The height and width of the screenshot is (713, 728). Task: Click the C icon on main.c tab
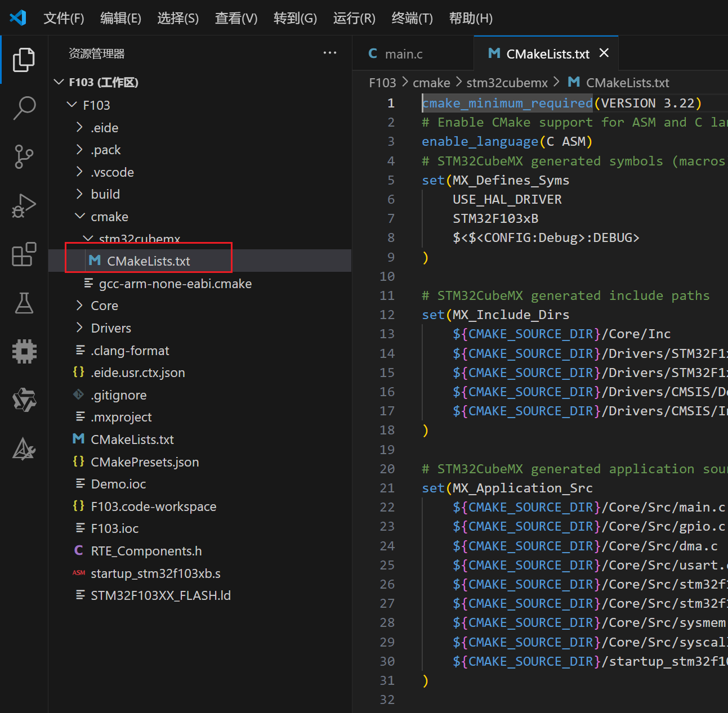373,53
